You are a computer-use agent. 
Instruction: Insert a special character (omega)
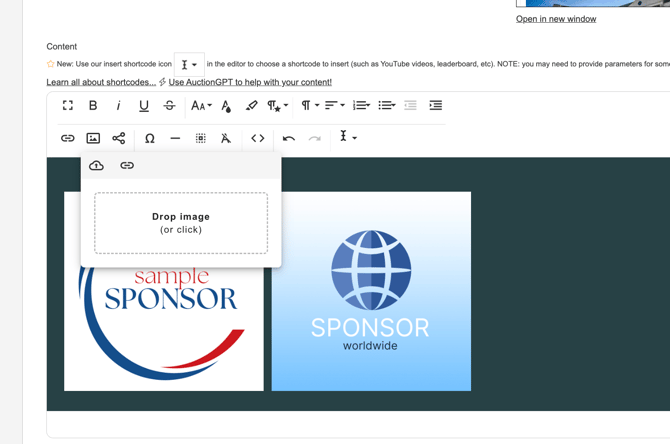click(x=150, y=138)
